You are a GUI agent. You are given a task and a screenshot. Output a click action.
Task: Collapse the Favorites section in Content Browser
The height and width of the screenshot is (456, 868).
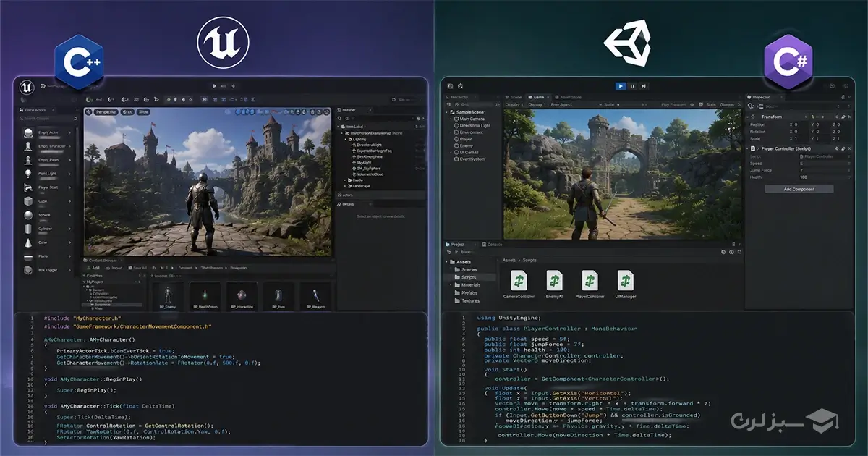(85, 276)
